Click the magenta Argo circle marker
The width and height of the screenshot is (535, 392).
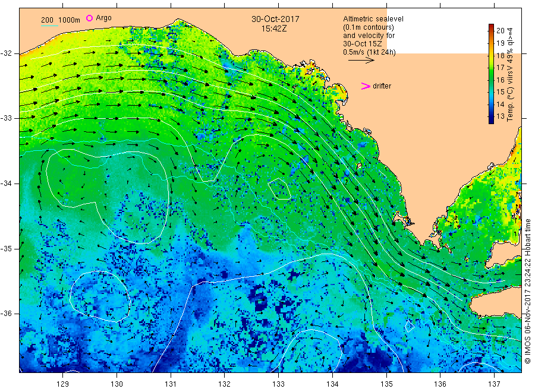[89, 18]
